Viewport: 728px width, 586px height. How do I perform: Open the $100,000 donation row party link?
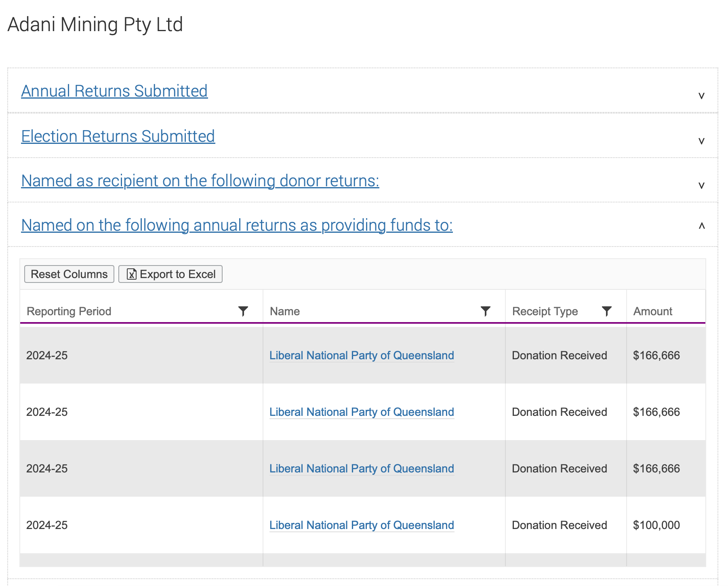(362, 525)
